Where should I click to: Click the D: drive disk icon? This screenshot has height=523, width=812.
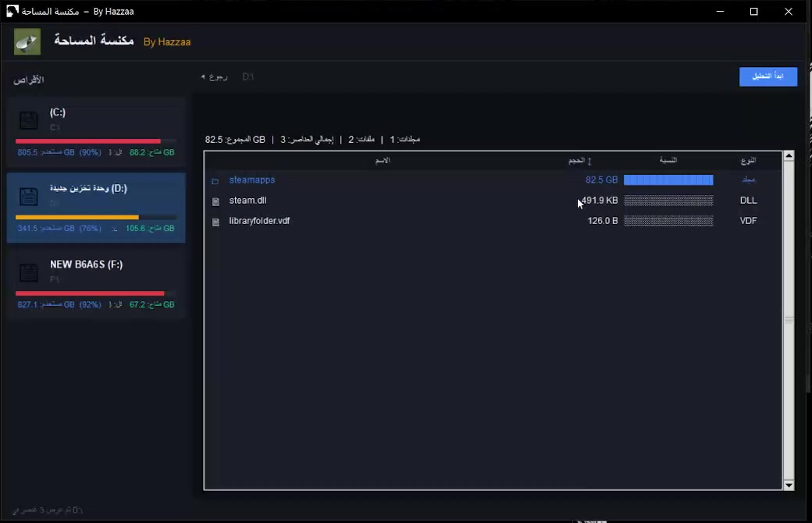click(x=28, y=196)
